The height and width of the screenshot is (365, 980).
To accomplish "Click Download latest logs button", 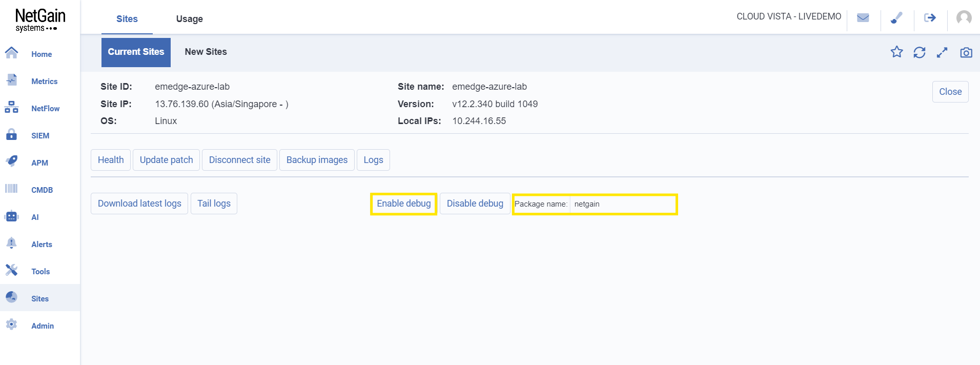I will pyautogui.click(x=139, y=204).
